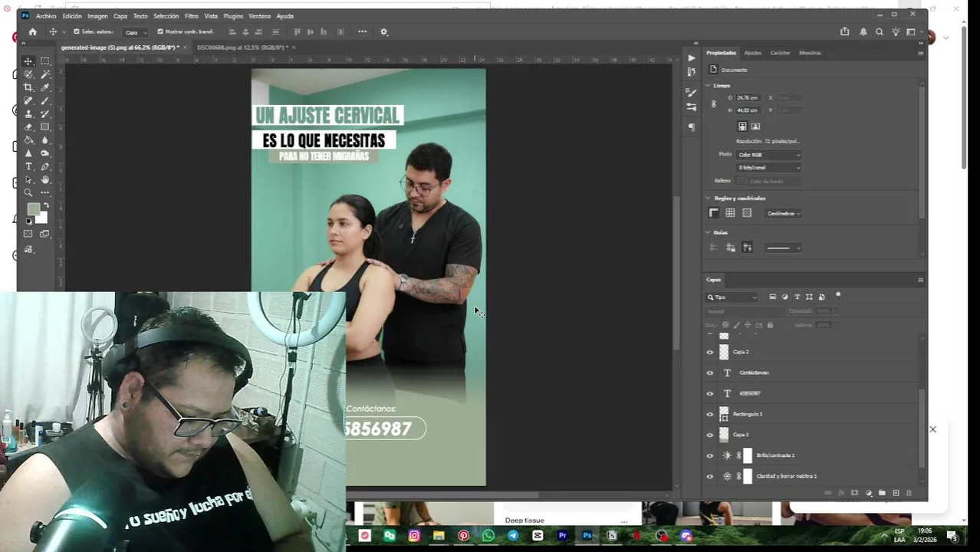This screenshot has width=980, height=552.
Task: Click the background color swatch
Action: click(x=42, y=218)
